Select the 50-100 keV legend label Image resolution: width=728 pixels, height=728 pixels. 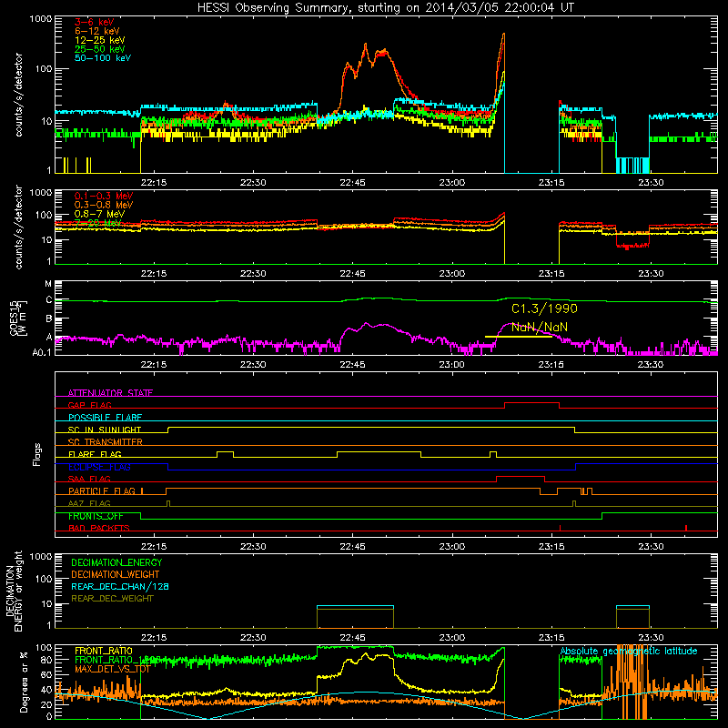[103, 58]
